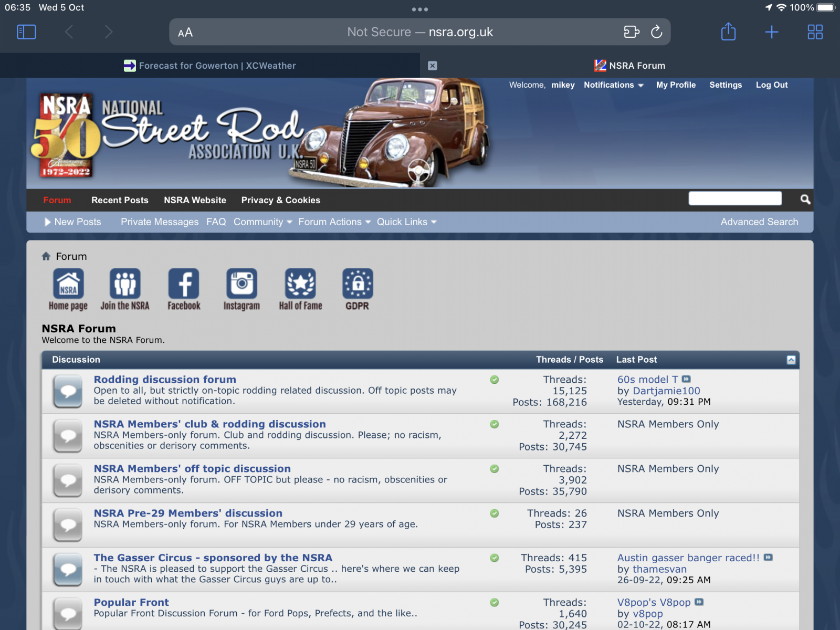Open the V8pop's V8pop thread
The height and width of the screenshot is (630, 840).
click(x=654, y=603)
